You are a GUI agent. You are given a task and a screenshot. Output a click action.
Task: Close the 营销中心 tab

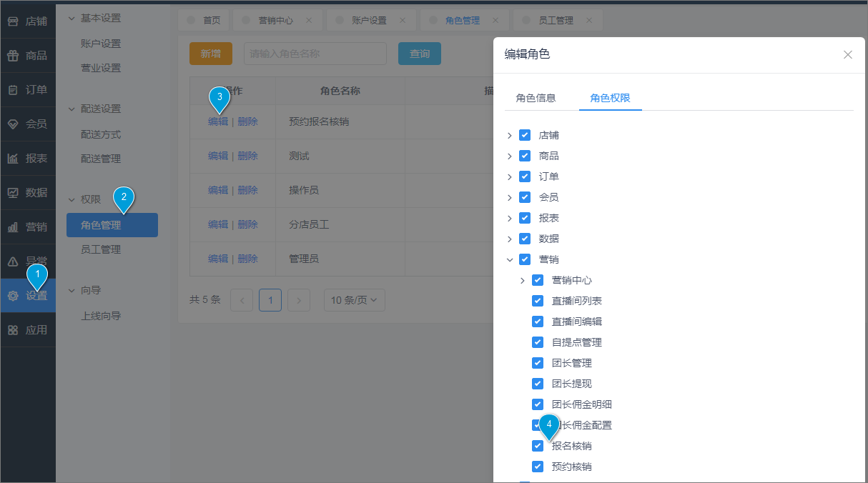(x=309, y=20)
